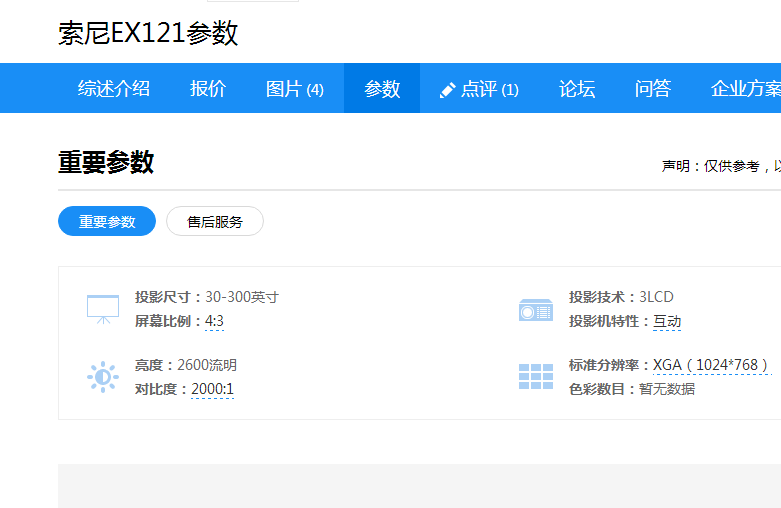781x508 pixels.
Task: Go to the 论坛 tab
Action: click(577, 89)
